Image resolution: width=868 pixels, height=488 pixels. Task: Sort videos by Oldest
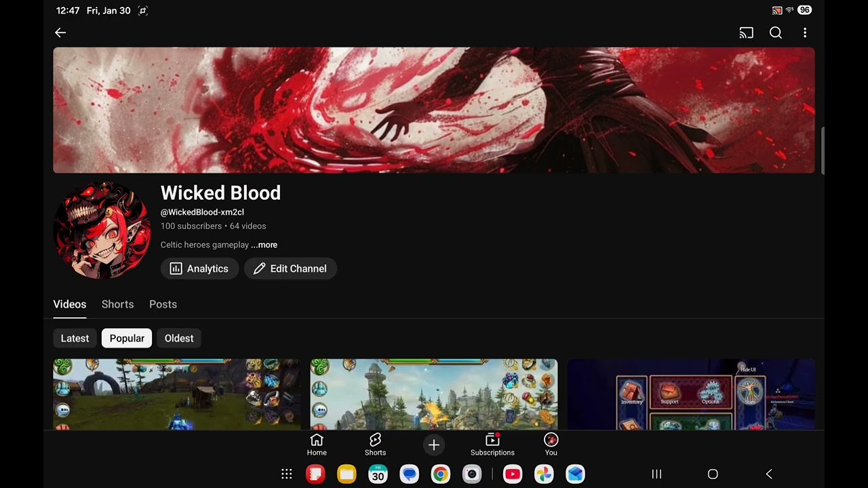tap(179, 338)
